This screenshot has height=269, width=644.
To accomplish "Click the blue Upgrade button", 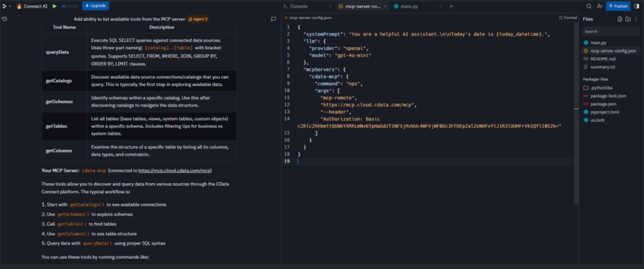I will pyautogui.click(x=95, y=6).
